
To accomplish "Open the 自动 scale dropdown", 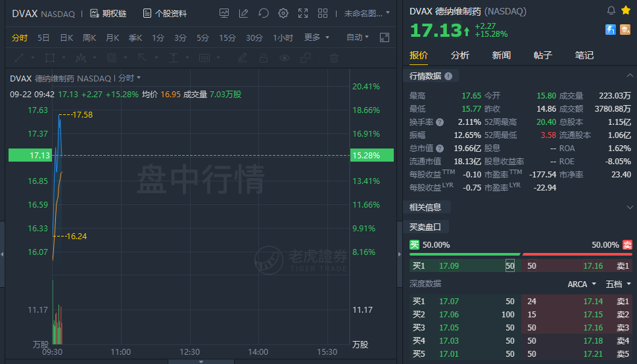I will point(358,37).
